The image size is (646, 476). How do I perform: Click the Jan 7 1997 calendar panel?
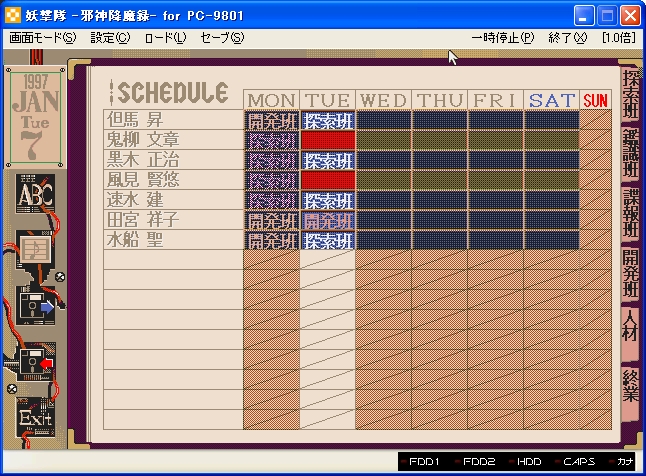pos(35,117)
